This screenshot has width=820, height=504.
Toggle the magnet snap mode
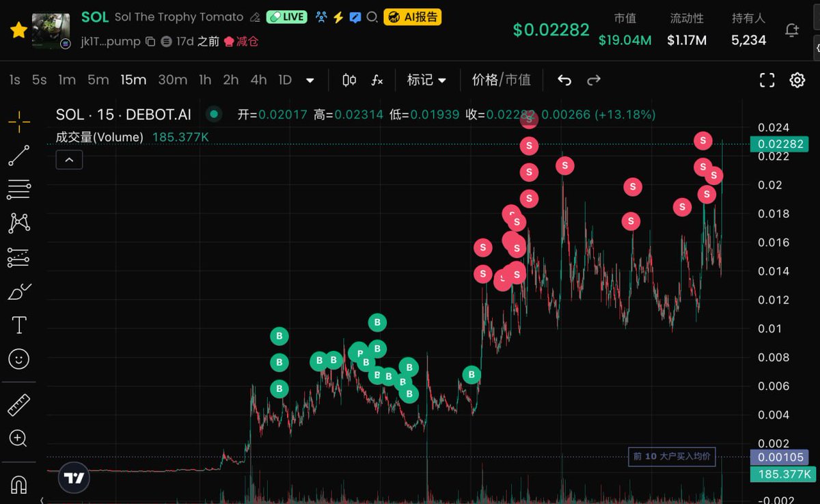coord(18,485)
